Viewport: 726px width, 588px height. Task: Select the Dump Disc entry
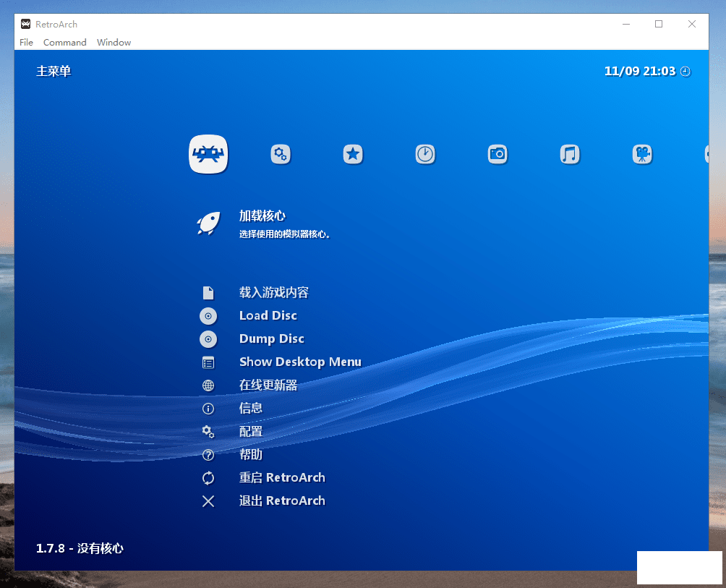tap(272, 339)
